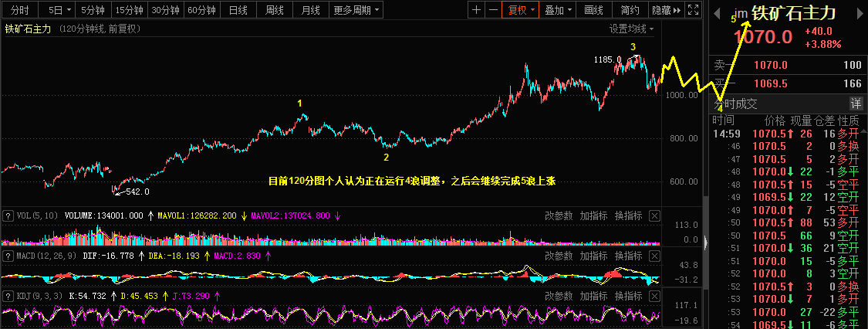This screenshot has width=868, height=329.
Task: Click the 卖一 ask price row
Action: (789, 66)
